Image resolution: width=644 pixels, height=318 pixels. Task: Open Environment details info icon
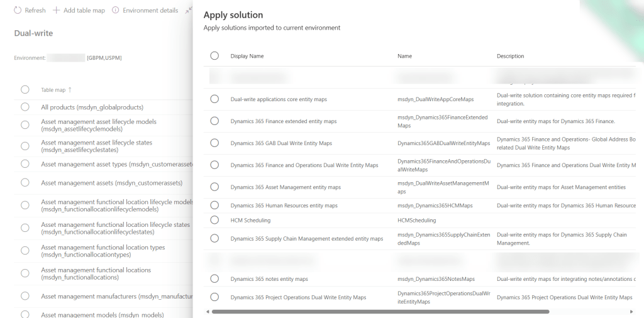pos(115,11)
